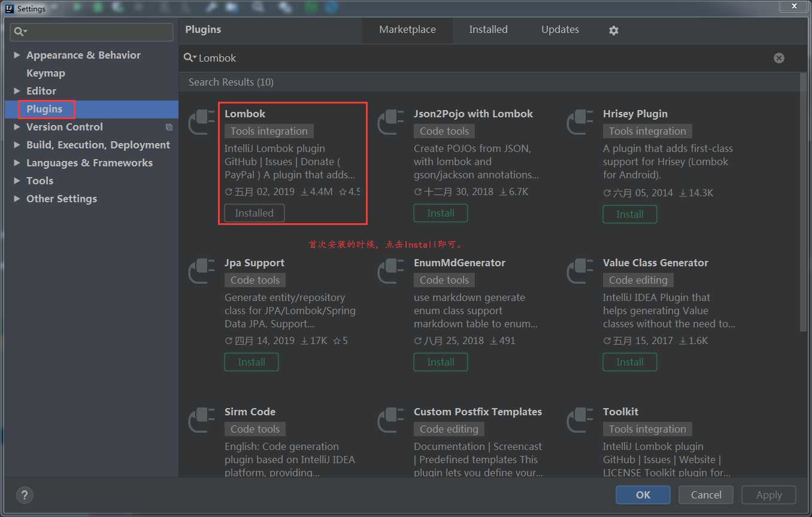Expand the Editor settings section
Image resolution: width=812 pixels, height=517 pixels.
pos(17,91)
